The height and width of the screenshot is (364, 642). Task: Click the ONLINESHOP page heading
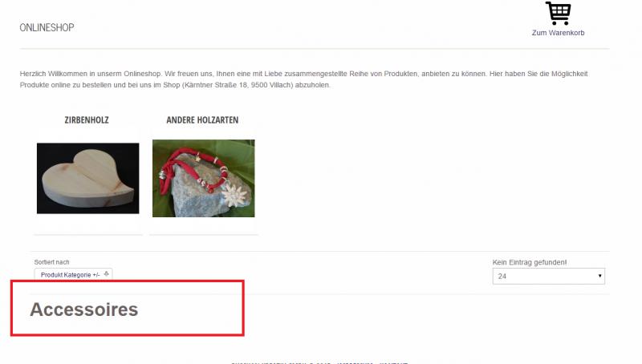click(x=47, y=27)
